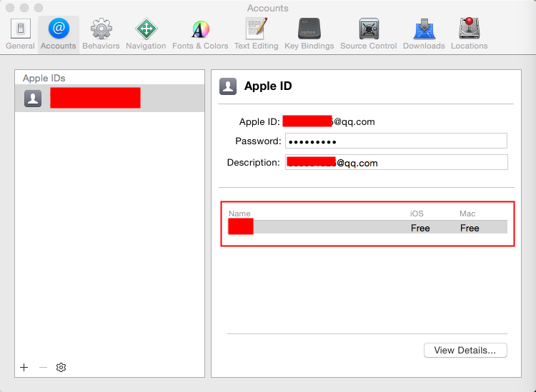Click the Password field
Screen dimensions: 536x392
pyautogui.click(x=396, y=141)
